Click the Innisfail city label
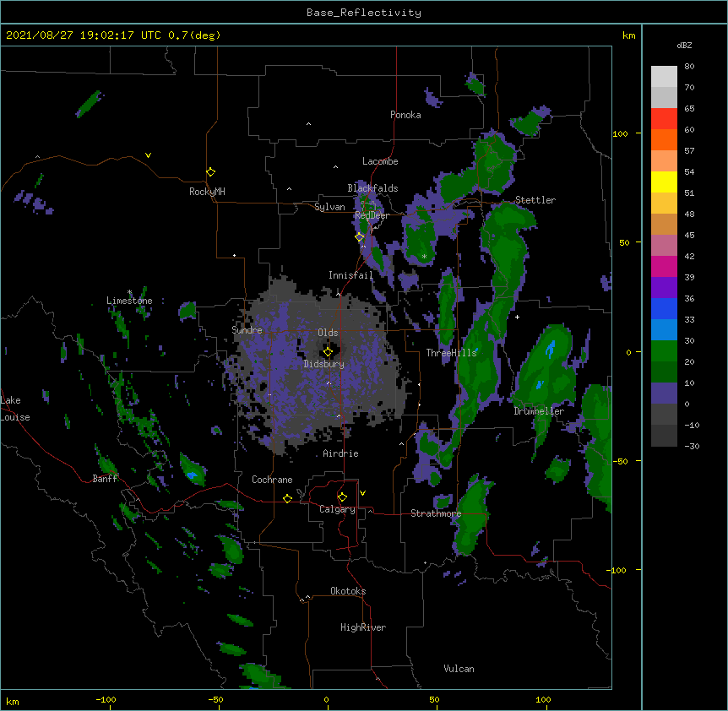728x711 pixels. 351,275
